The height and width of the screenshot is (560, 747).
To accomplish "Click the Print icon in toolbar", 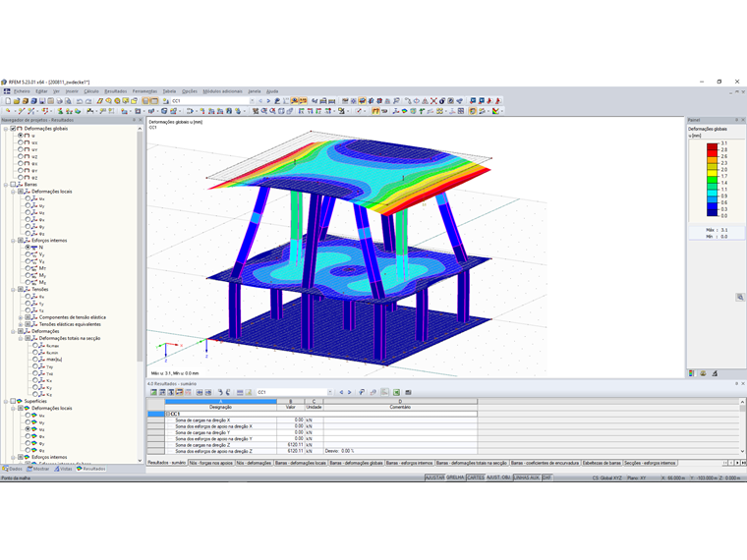I will (59, 101).
